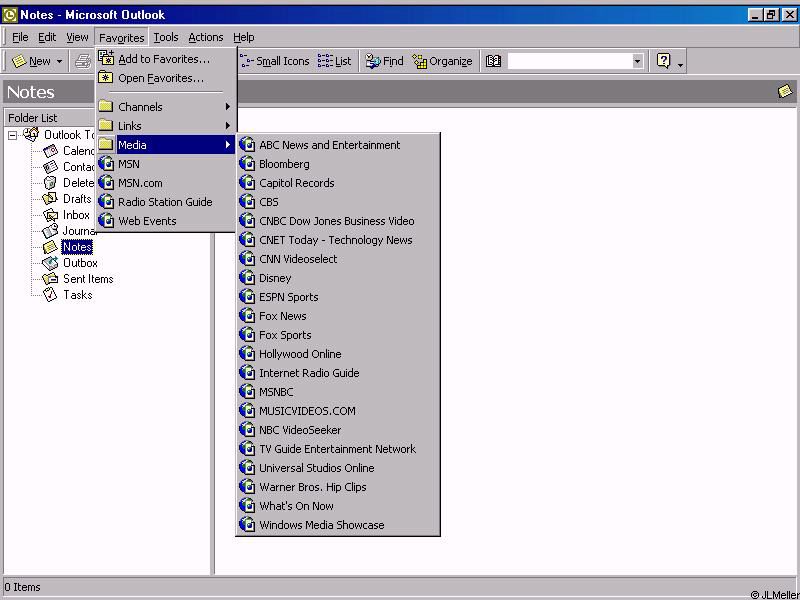Click the Organize toolbar button

442,61
